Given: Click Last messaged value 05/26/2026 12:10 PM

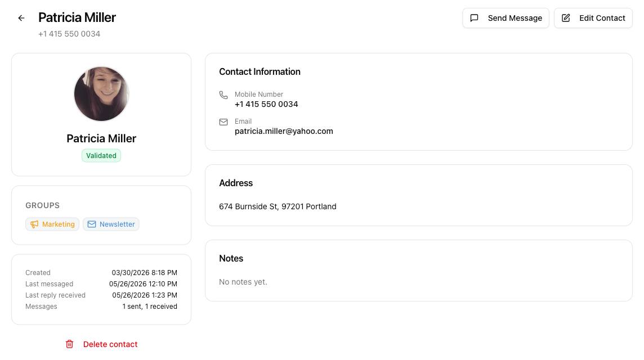Looking at the screenshot, I should coord(144,284).
